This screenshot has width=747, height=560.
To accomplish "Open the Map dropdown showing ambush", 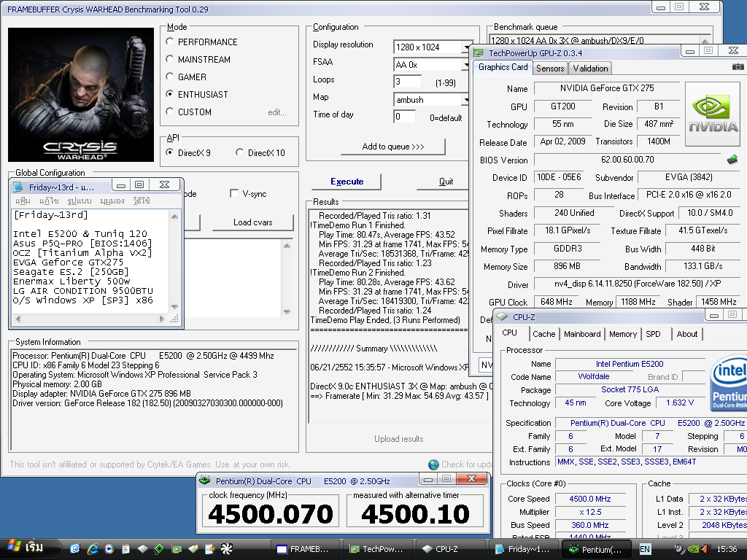I will tap(466, 99).
